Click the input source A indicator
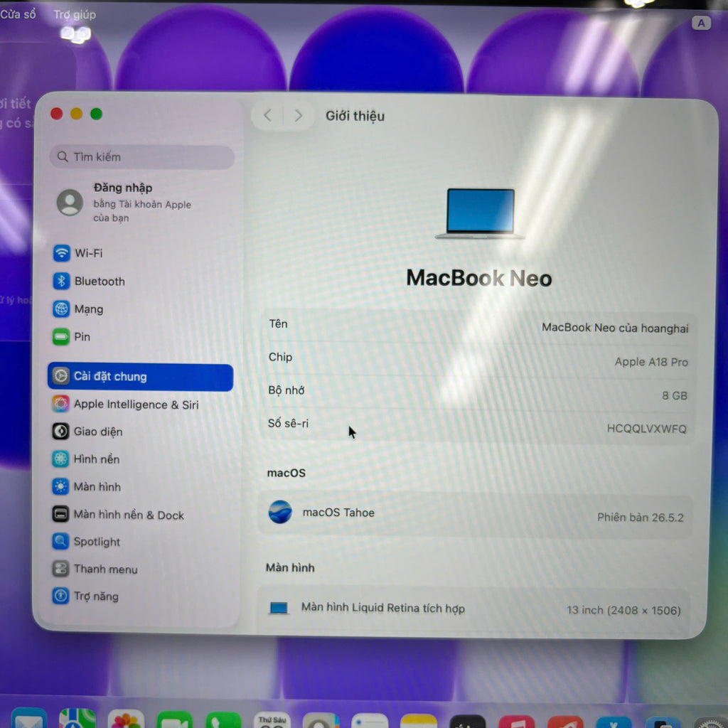This screenshot has height=728, width=728. coord(701,23)
